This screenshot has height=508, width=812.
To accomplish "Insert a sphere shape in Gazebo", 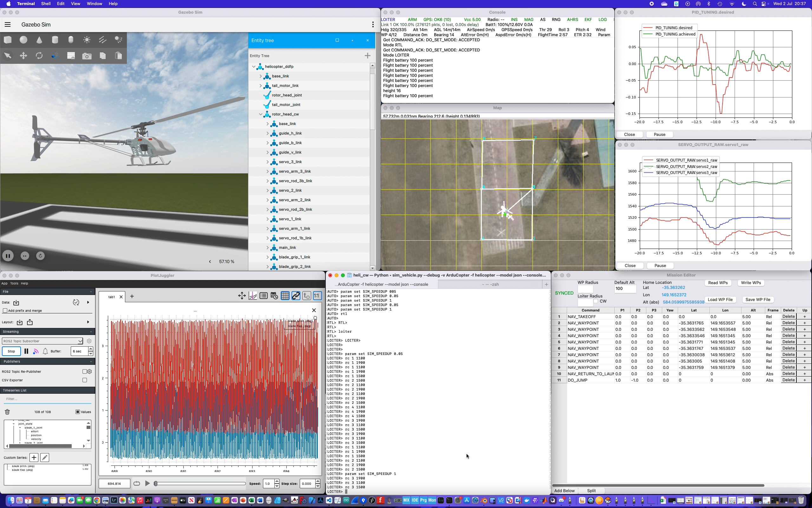I will (x=23, y=40).
